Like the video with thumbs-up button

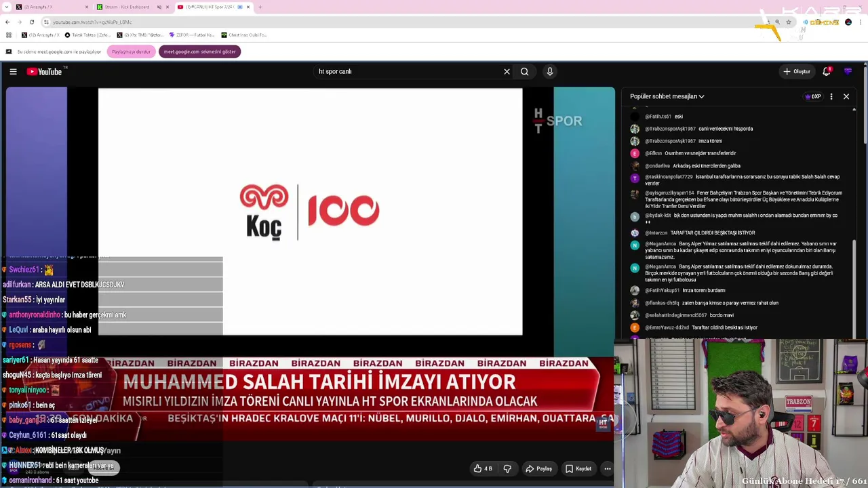tap(483, 468)
